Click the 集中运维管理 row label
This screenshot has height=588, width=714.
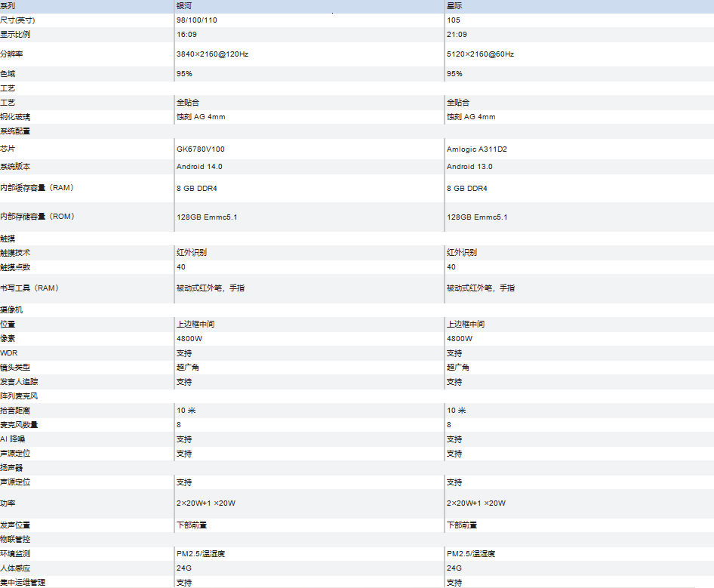(x=23, y=582)
